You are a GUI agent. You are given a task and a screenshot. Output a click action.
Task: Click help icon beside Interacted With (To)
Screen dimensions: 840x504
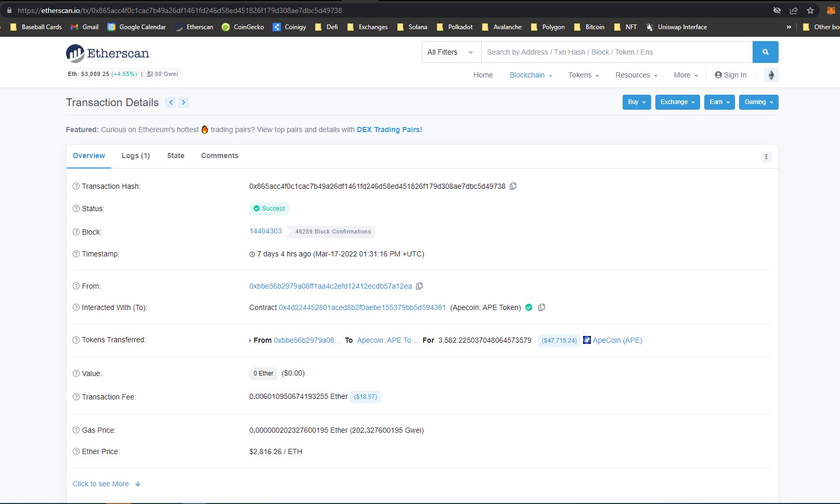pos(76,307)
